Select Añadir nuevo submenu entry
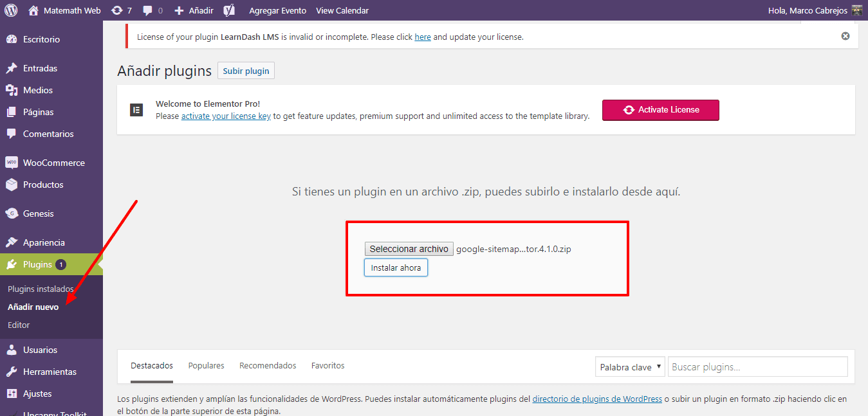This screenshot has width=868, height=416. point(33,307)
